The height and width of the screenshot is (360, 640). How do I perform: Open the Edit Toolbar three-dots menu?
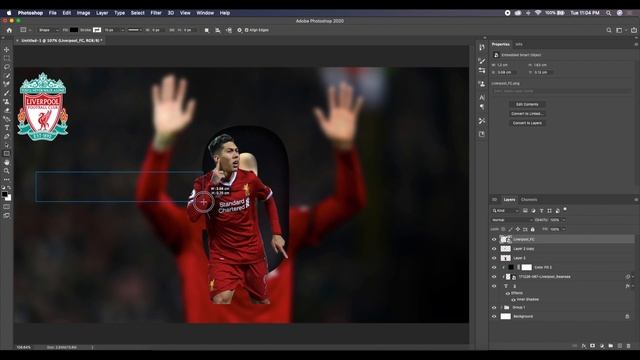pyautogui.click(x=7, y=180)
